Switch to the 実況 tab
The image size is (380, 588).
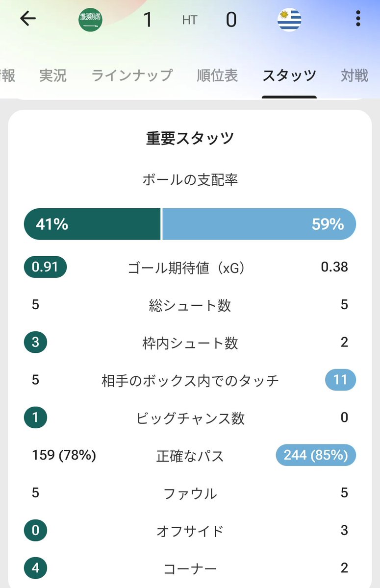point(53,75)
